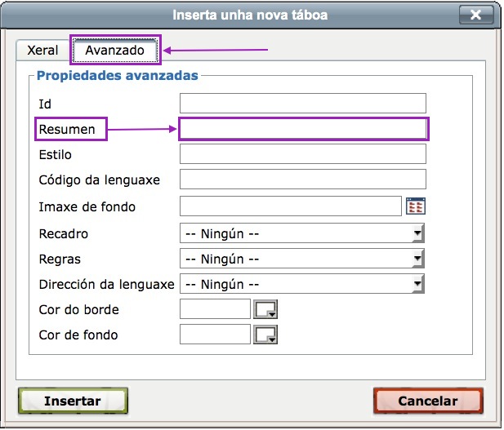
Task: Click the Insertar button
Action: tap(74, 402)
